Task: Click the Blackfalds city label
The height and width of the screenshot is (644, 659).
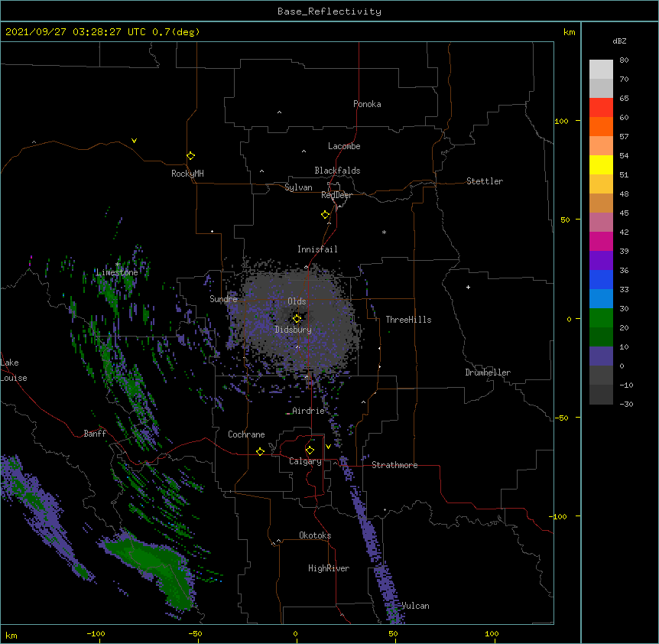Action: click(x=337, y=171)
